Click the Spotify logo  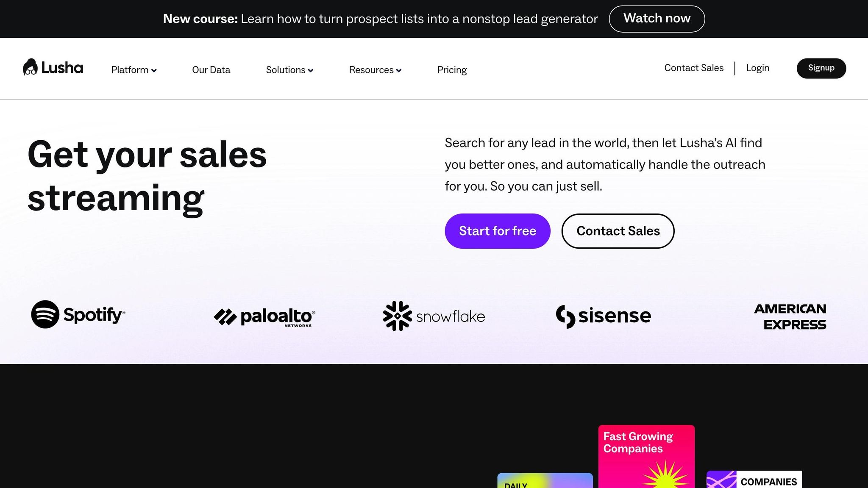(78, 315)
